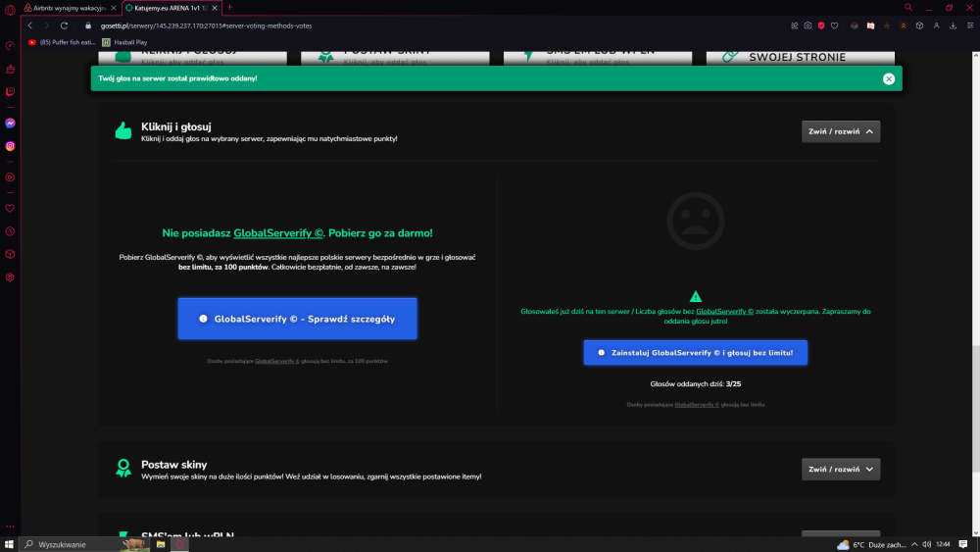This screenshot has height=552, width=980.
Task: Click the address bar URL field
Action: [x=437, y=25]
